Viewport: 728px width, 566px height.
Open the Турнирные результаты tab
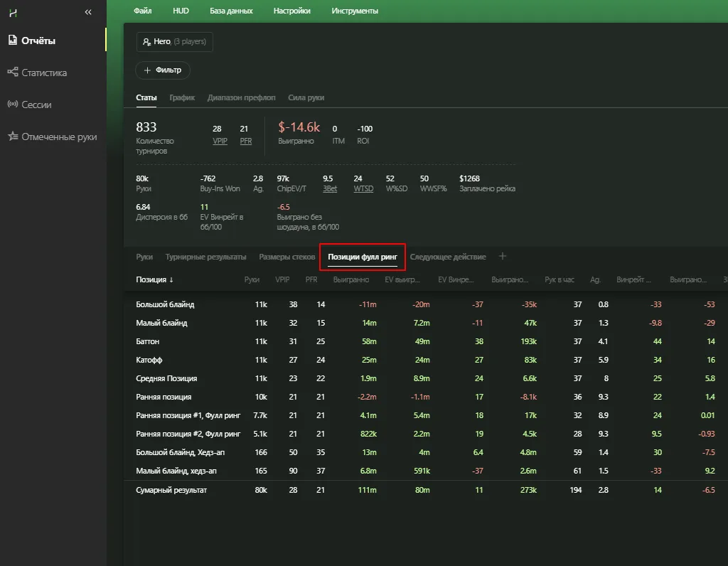[205, 257]
